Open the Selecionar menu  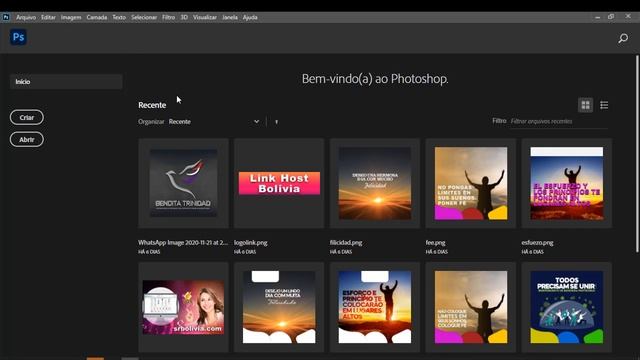(x=144, y=17)
